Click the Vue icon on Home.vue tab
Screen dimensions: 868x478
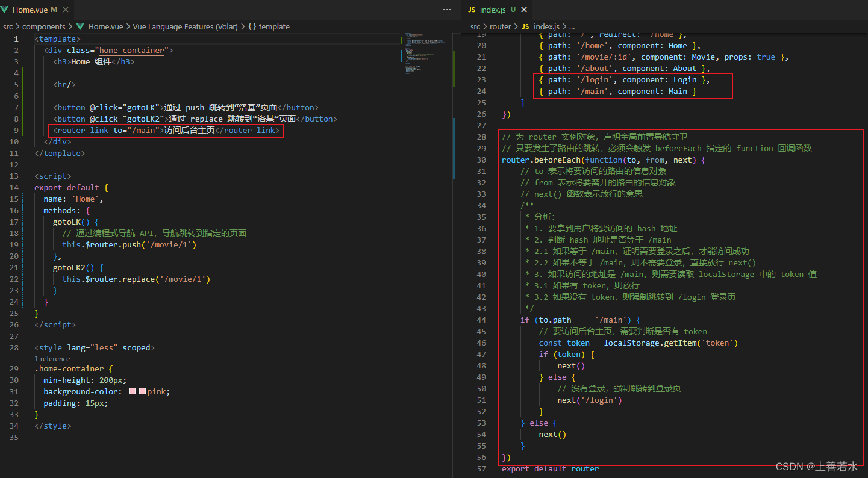(x=5, y=10)
